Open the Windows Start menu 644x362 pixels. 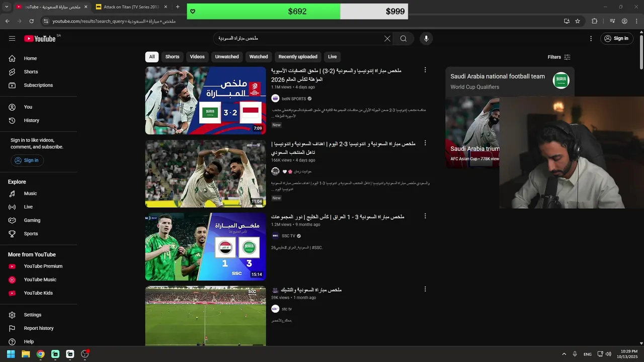11,354
